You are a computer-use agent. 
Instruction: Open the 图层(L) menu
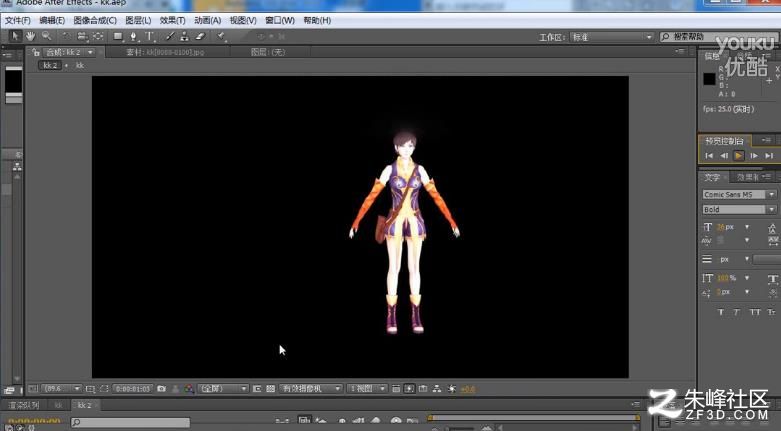click(x=138, y=20)
